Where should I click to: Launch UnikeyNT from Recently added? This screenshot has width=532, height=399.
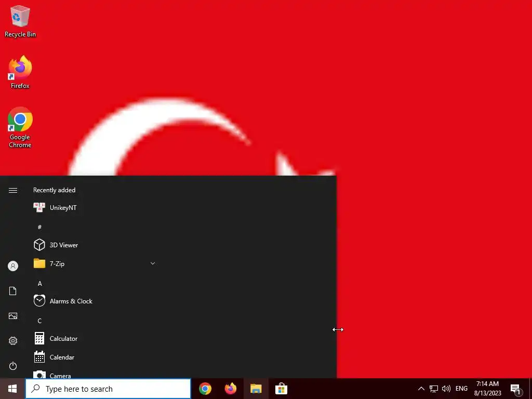pyautogui.click(x=95, y=208)
